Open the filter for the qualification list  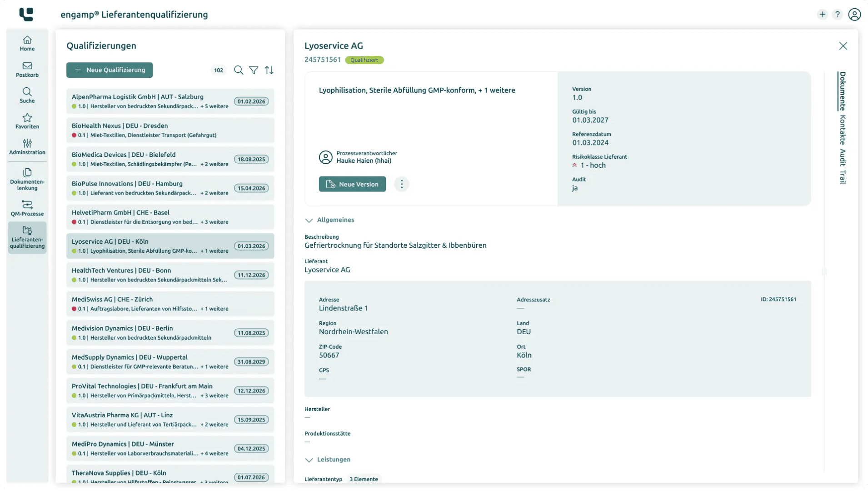tap(254, 70)
